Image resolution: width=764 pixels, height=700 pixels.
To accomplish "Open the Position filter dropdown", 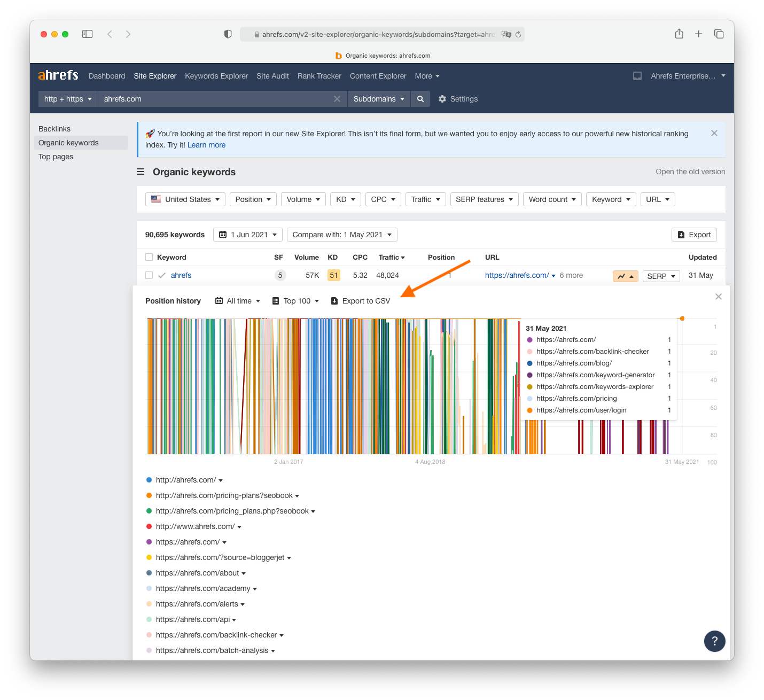I will point(253,199).
